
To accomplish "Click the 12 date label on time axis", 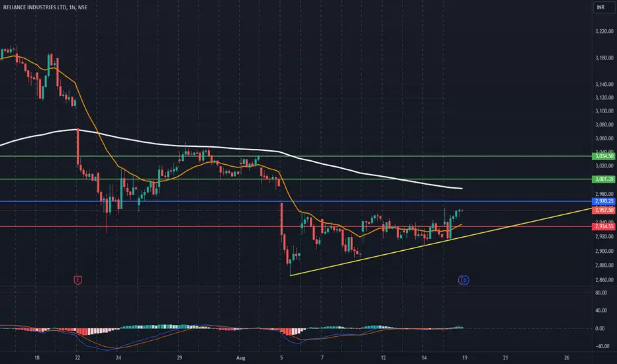I will click(383, 357).
